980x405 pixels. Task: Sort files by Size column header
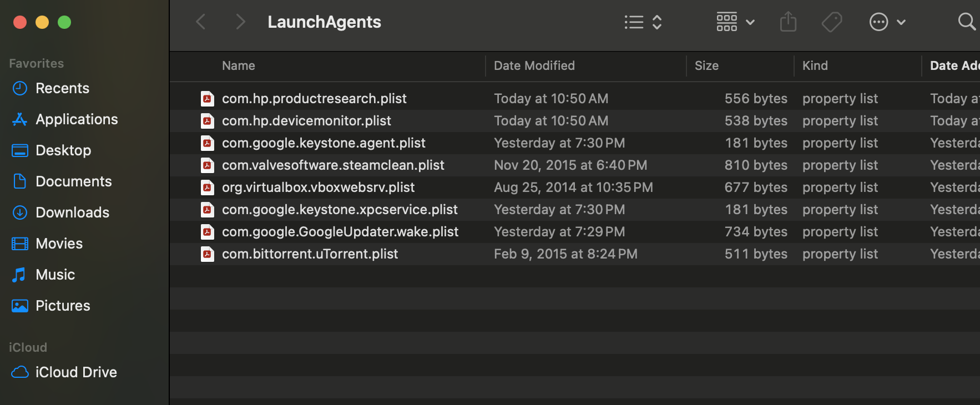[x=706, y=66]
